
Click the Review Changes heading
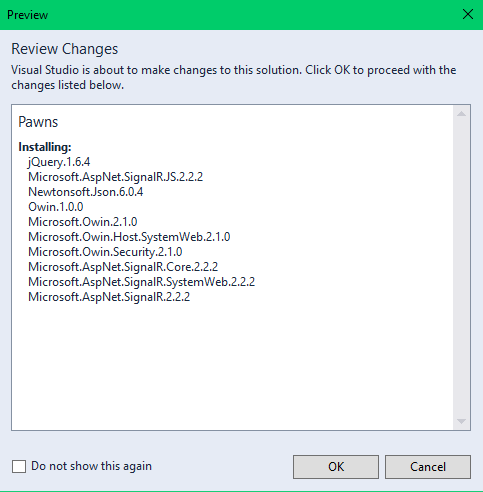pos(65,49)
